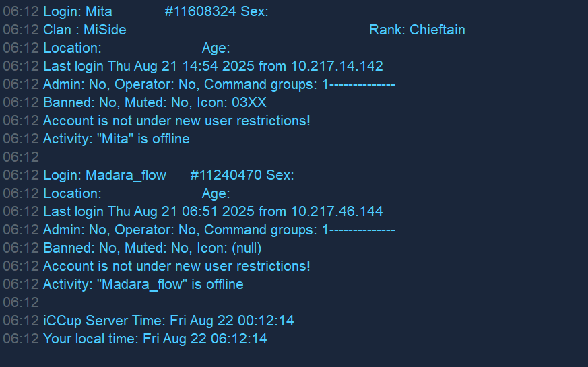Viewport: 588px width, 367px height.
Task: Click the Clan : MiSide text
Action: 85,30
